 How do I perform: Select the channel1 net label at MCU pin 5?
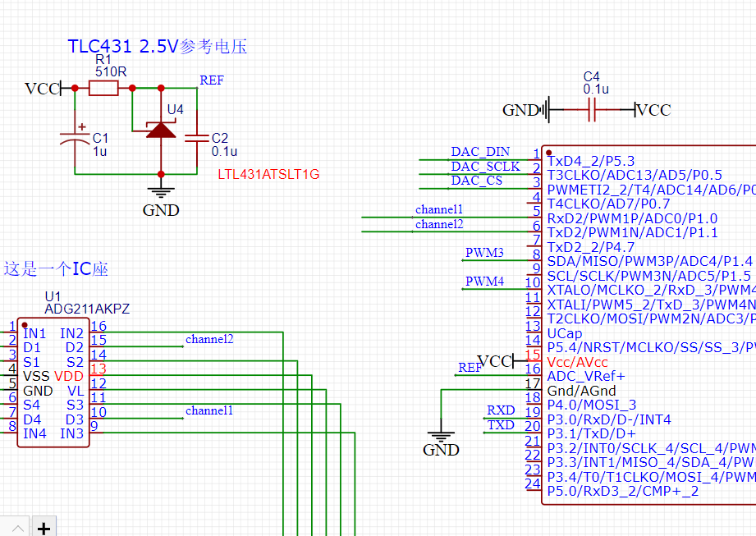click(x=439, y=209)
